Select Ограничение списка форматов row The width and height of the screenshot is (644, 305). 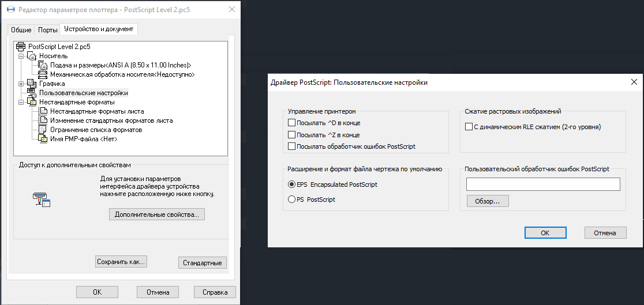(96, 130)
